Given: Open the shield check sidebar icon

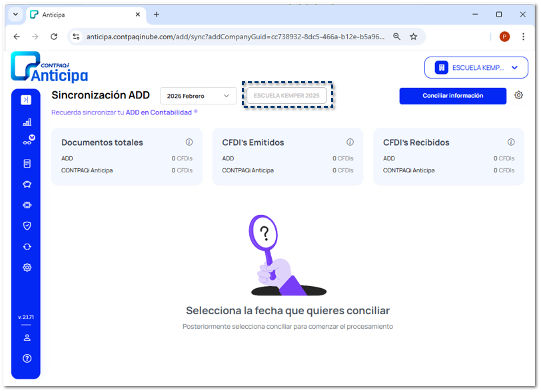Looking at the screenshot, I should (x=27, y=226).
